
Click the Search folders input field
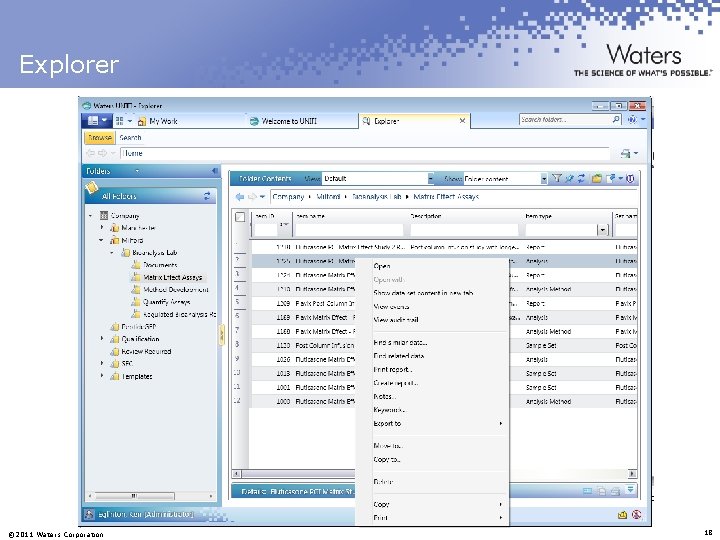click(566, 119)
